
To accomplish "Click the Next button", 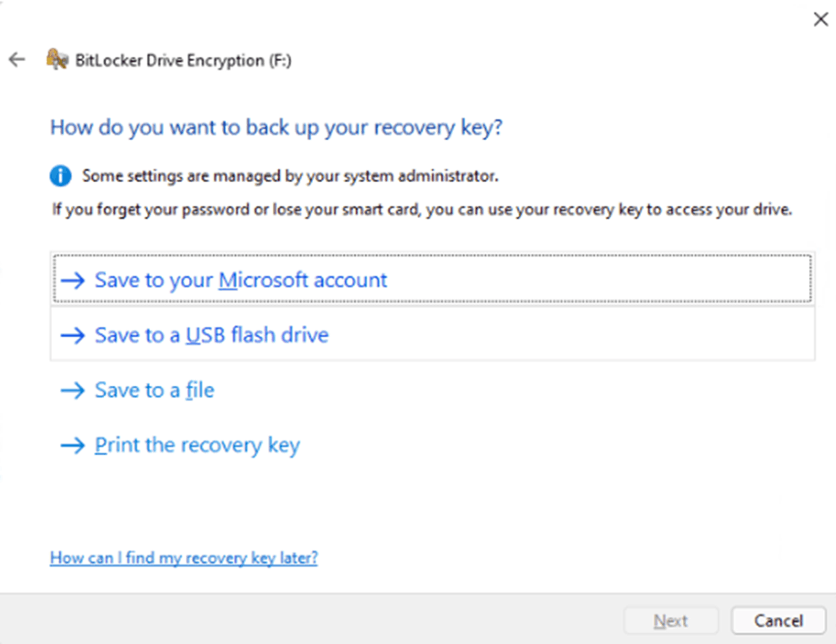I will coord(670,621).
